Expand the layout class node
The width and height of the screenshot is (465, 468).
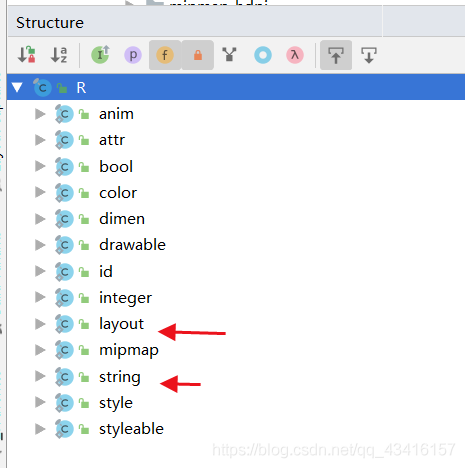[40, 324]
